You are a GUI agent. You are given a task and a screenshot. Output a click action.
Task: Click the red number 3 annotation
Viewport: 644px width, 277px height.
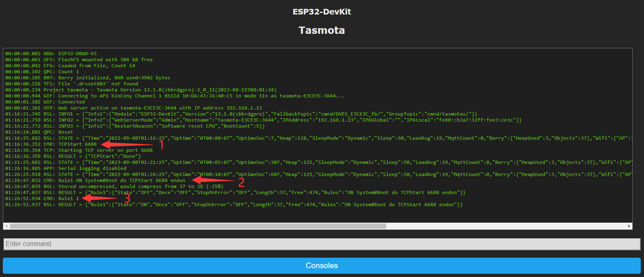[x=127, y=198]
